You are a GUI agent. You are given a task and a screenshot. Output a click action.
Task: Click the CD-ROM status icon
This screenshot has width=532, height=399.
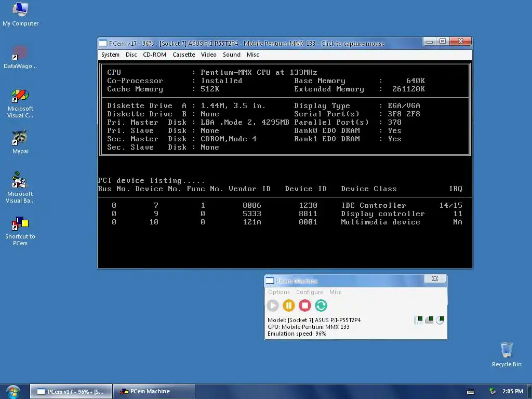pos(440,320)
